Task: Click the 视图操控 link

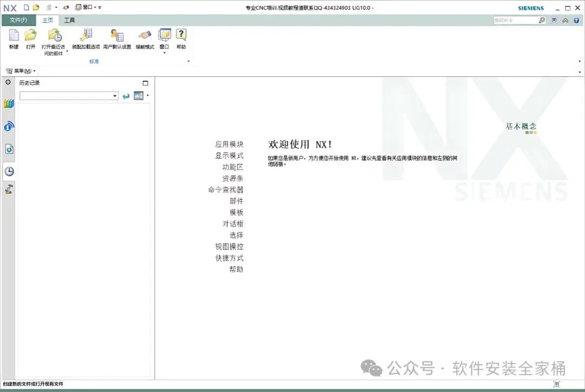Action: (x=229, y=246)
